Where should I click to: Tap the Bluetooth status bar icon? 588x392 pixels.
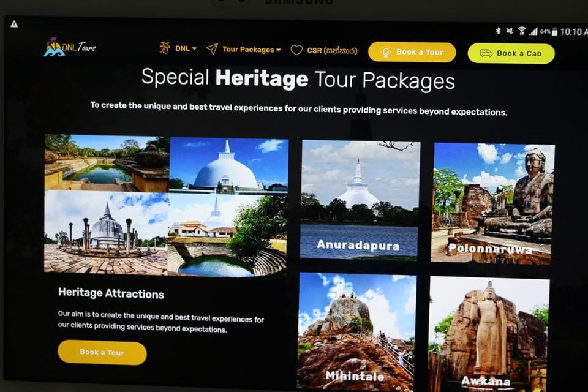pyautogui.click(x=498, y=31)
